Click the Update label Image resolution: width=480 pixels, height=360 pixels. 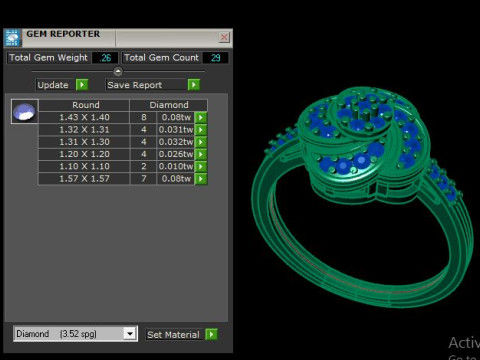click(53, 85)
